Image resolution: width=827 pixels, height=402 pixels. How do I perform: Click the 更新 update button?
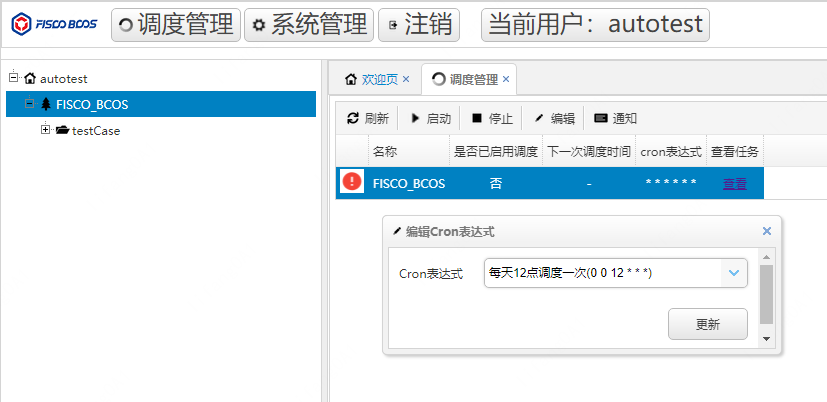tap(708, 324)
